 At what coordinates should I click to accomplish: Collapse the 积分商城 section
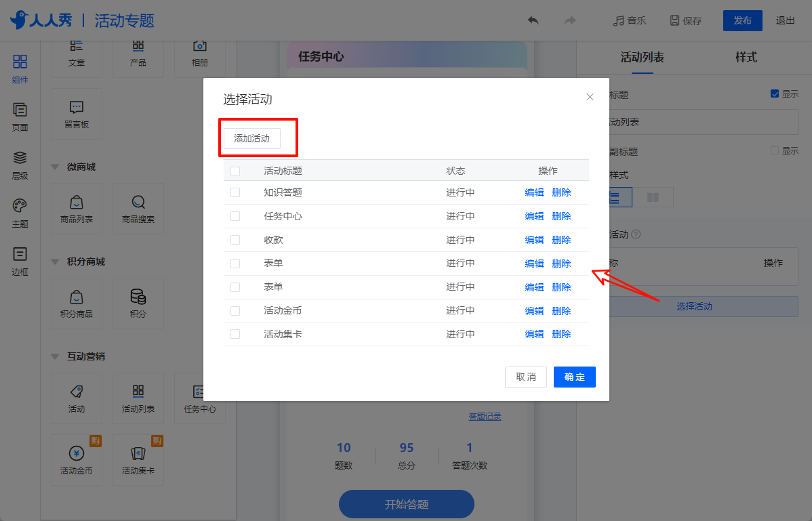tap(55, 262)
